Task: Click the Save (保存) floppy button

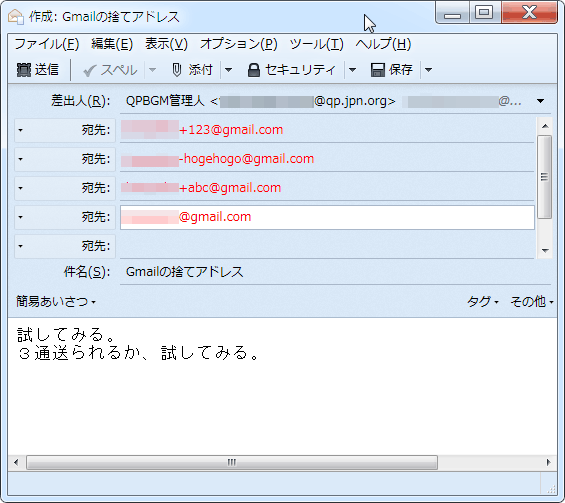Action: coord(392,70)
